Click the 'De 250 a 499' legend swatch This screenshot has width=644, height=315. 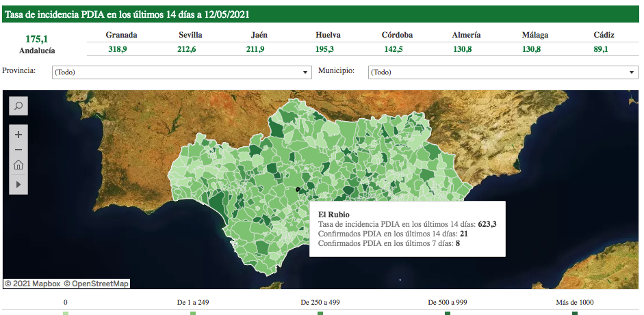tap(320, 313)
